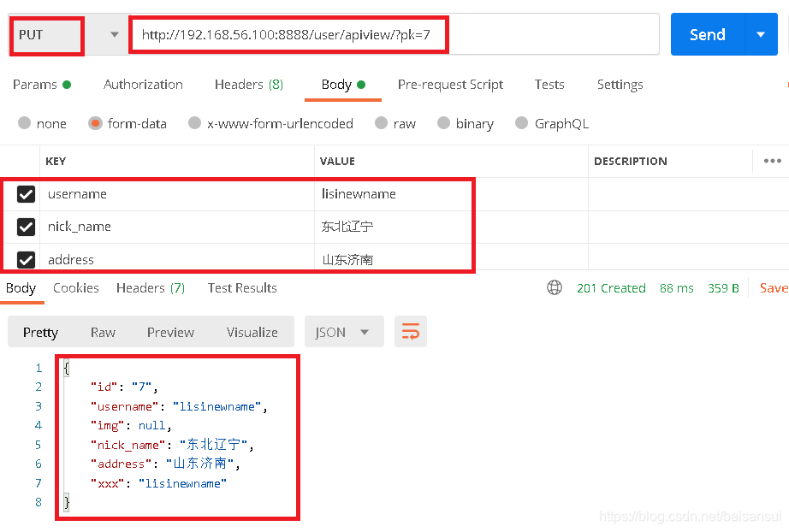Image resolution: width=789 pixels, height=532 pixels.
Task: Click the 359 B response size
Action: pyautogui.click(x=724, y=288)
